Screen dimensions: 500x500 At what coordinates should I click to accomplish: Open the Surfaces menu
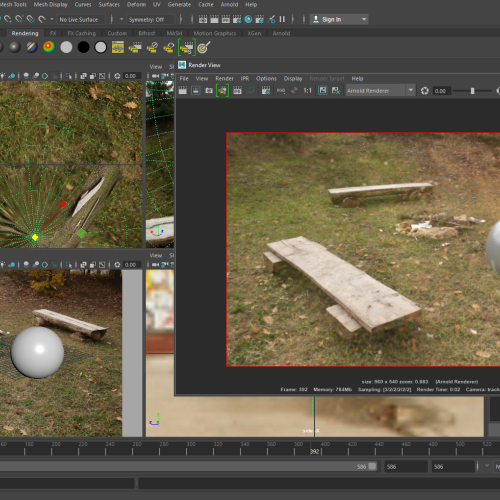109,5
